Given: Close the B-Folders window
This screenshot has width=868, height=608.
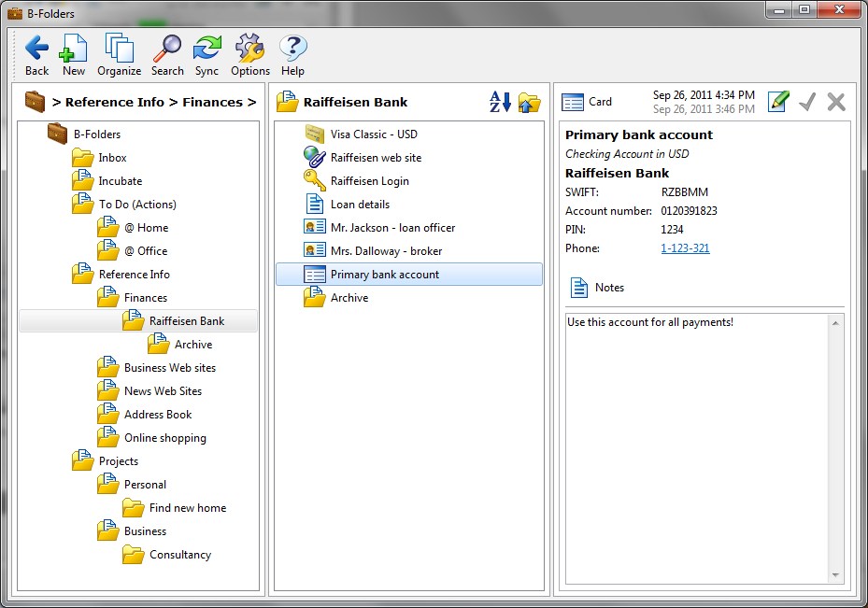Looking at the screenshot, I should (839, 10).
